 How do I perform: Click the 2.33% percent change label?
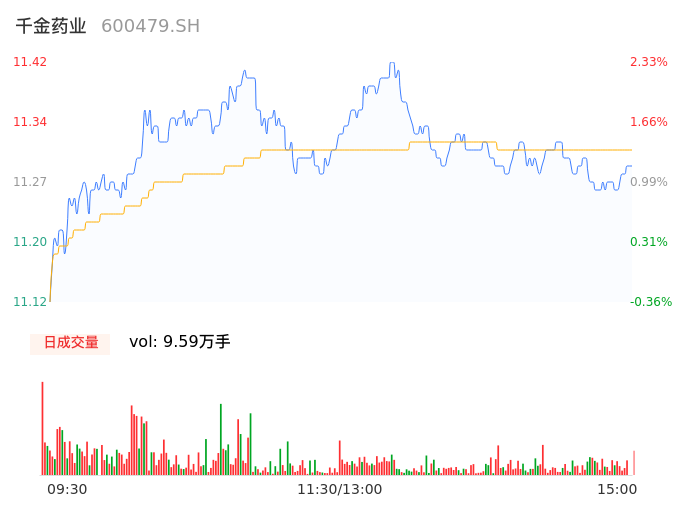point(649,62)
